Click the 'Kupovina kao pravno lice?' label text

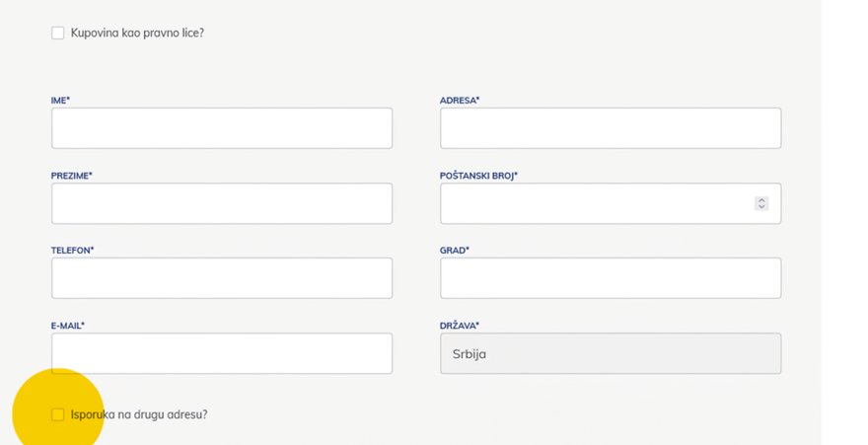click(137, 34)
